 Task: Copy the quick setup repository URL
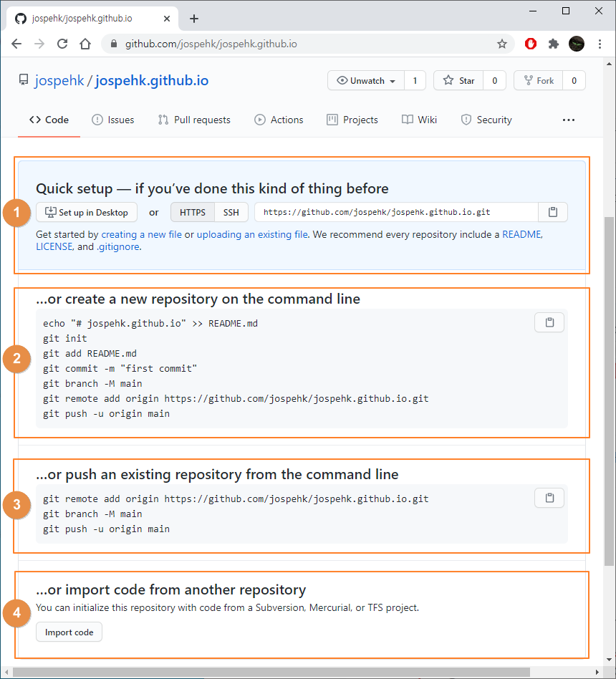point(553,212)
